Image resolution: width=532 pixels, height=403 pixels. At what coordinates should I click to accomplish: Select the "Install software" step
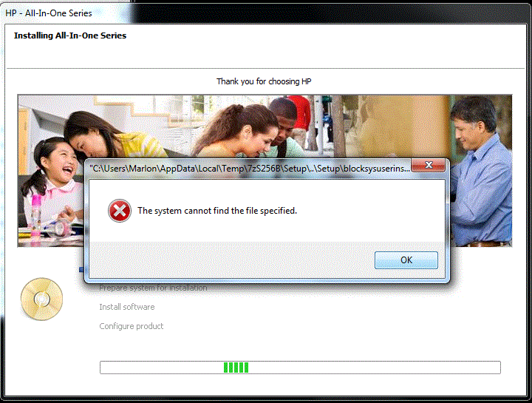[x=127, y=307]
